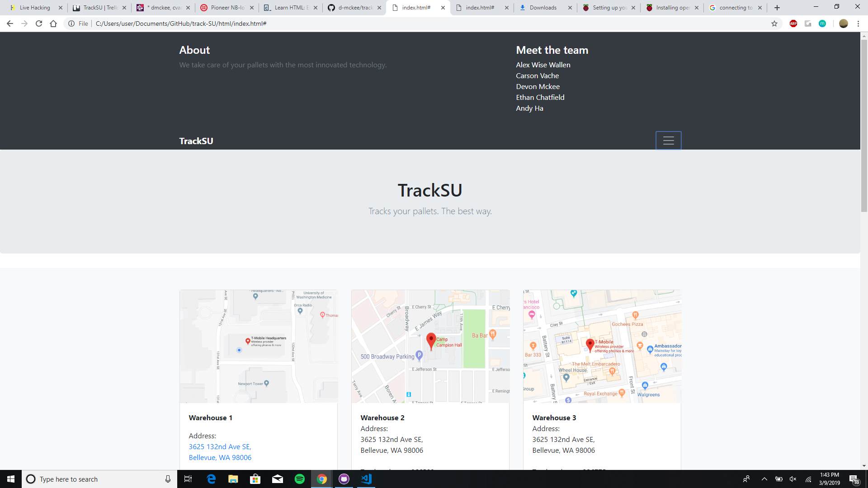Click the Warehouse 2 map thumbnail
The width and height of the screenshot is (868, 488).
(430, 346)
